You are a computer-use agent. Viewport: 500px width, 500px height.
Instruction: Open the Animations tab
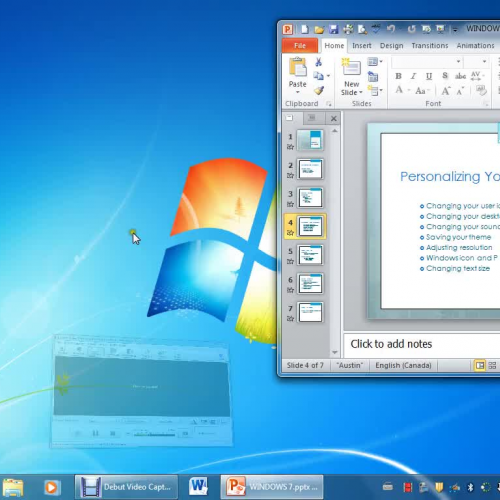475,46
